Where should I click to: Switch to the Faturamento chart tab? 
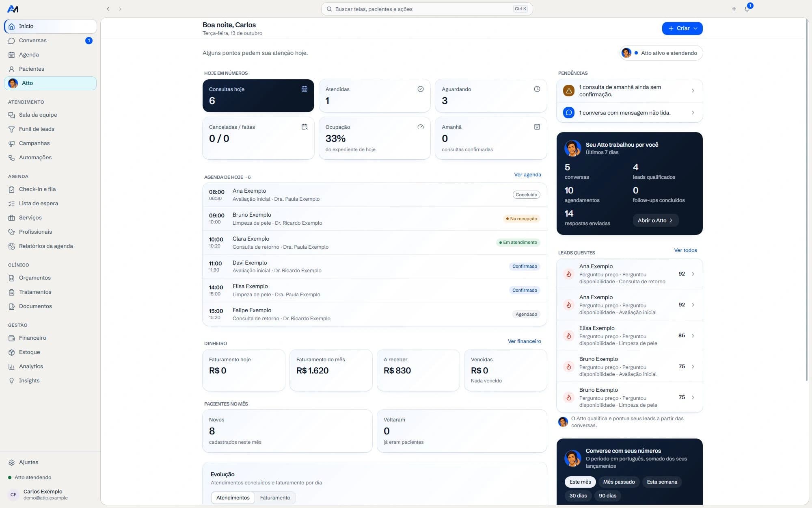coord(275,498)
